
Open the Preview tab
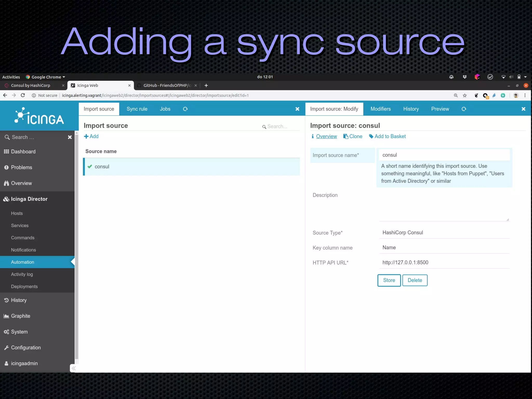(x=440, y=109)
